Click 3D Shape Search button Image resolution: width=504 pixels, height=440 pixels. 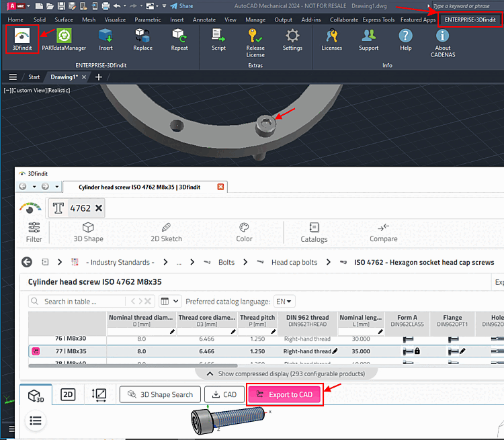tap(160, 395)
